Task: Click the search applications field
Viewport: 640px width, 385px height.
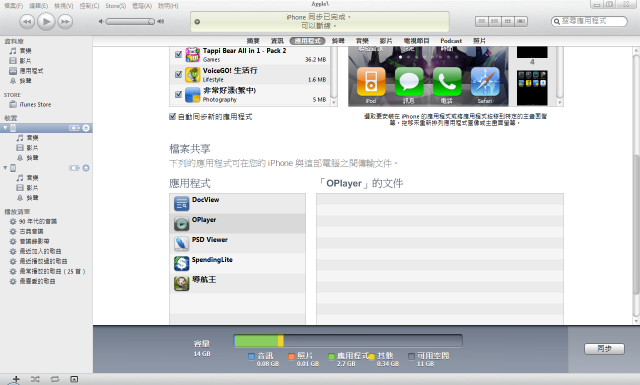Action: (589, 21)
